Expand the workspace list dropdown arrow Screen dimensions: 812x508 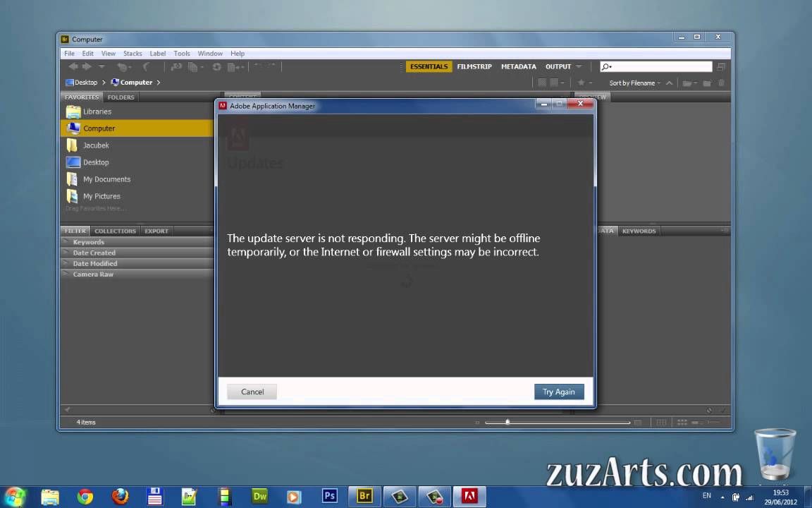pos(579,66)
